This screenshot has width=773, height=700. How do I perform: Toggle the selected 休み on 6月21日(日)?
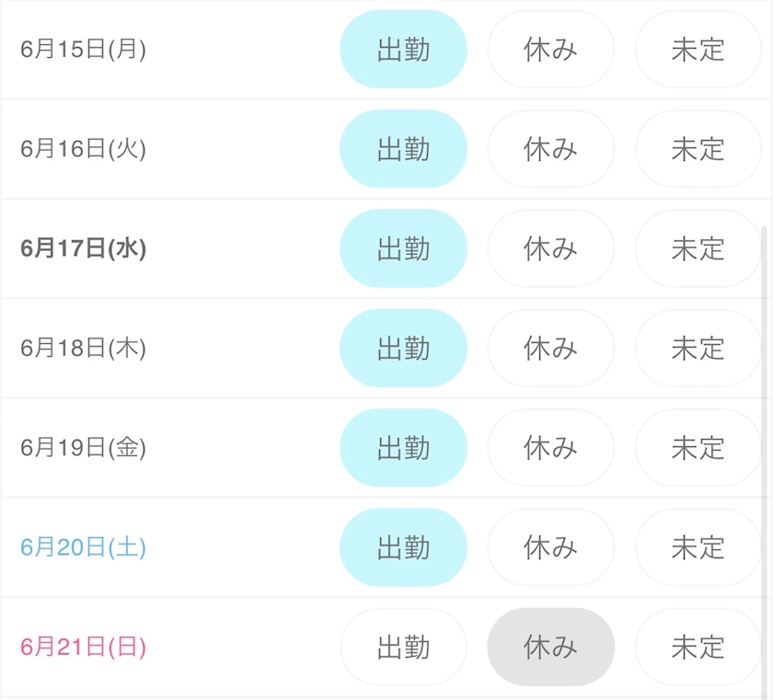click(x=550, y=647)
